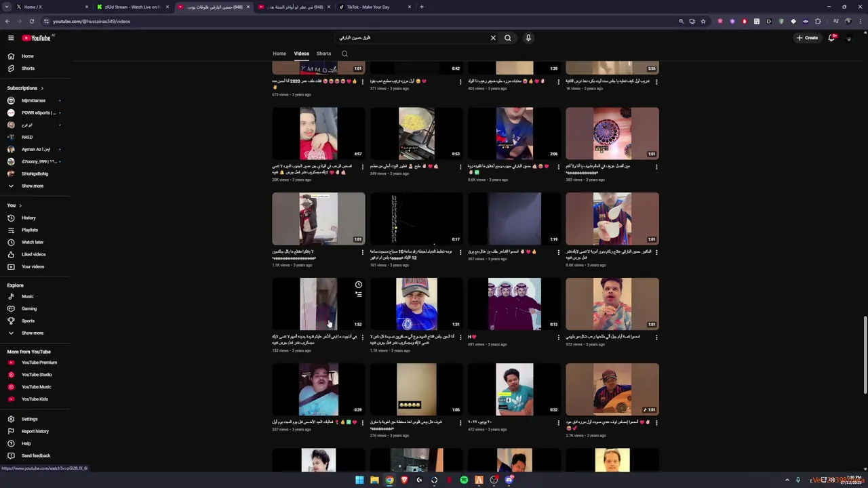Viewport: 868px width, 488px height.
Task: Expand the You section header
Action: tap(14, 205)
